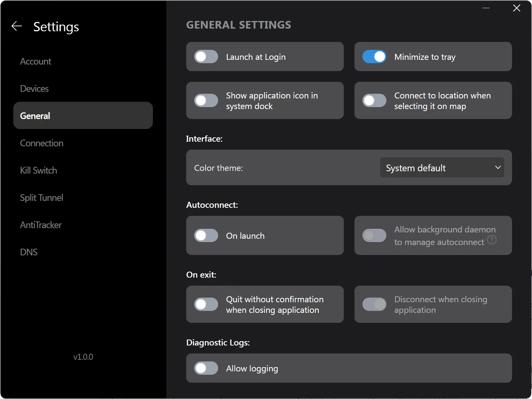Enable autoconnect on launch
Image resolution: width=532 pixels, height=399 pixels.
[206, 235]
